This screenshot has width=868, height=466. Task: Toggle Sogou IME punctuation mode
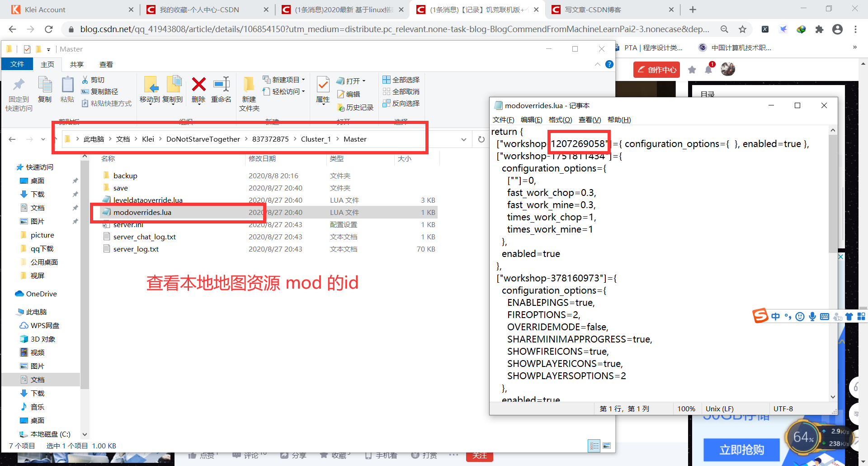[x=788, y=317]
